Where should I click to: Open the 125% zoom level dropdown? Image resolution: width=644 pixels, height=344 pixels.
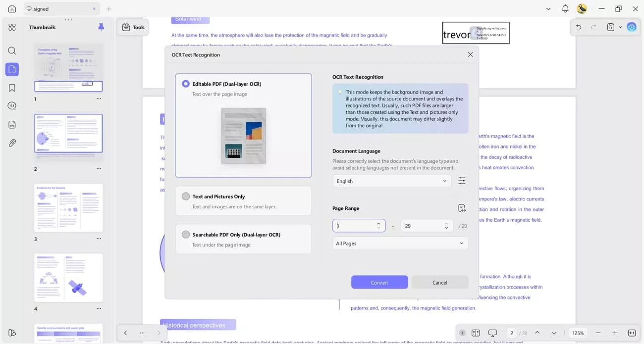578,333
